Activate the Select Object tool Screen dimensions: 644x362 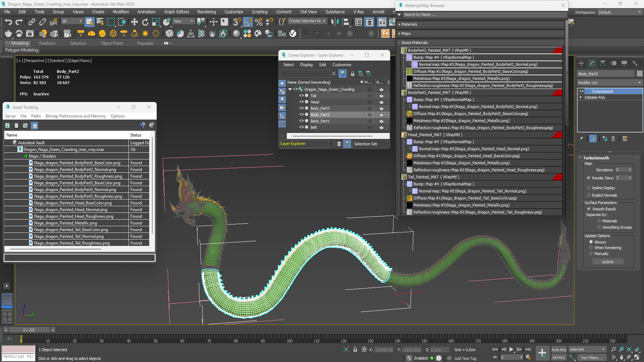click(x=89, y=22)
